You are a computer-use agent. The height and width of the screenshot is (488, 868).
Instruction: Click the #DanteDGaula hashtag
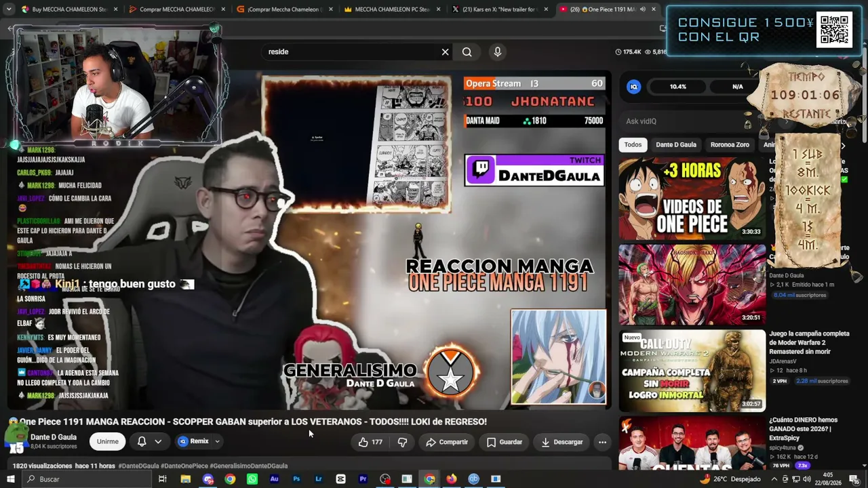click(x=138, y=466)
